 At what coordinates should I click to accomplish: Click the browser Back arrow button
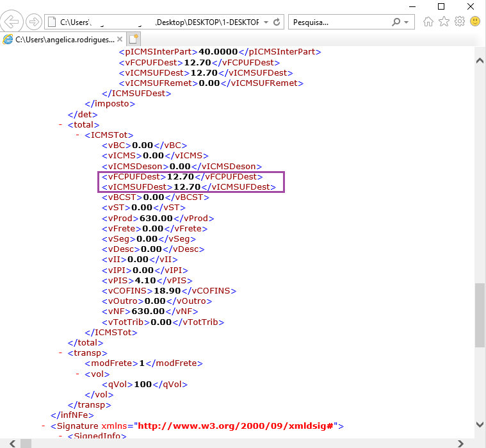coord(12,22)
